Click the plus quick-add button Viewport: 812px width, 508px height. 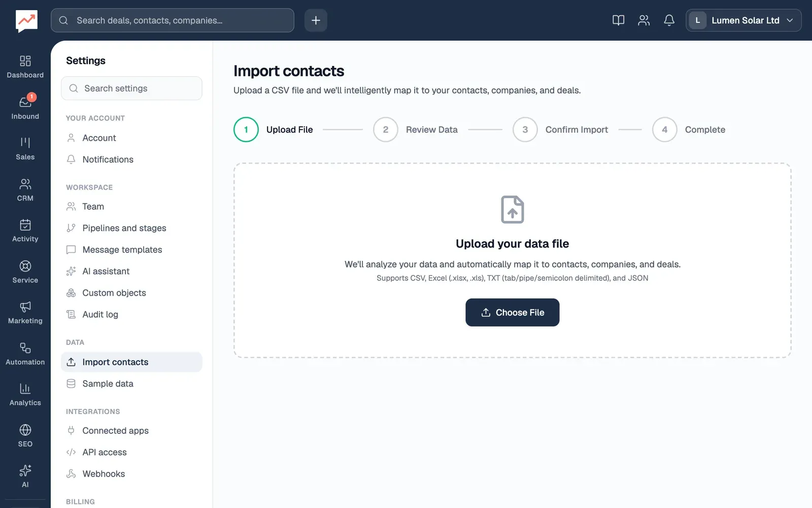click(x=316, y=20)
